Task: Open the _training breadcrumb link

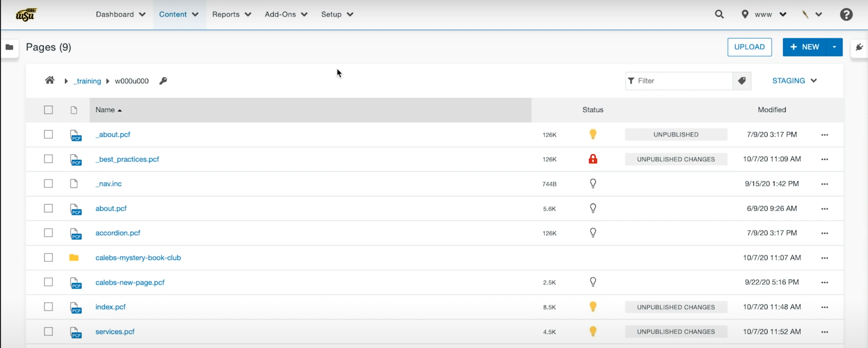Action: (87, 81)
